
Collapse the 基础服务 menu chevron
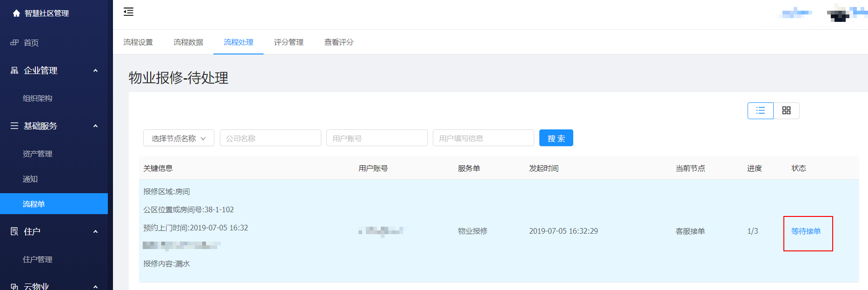[96, 126]
